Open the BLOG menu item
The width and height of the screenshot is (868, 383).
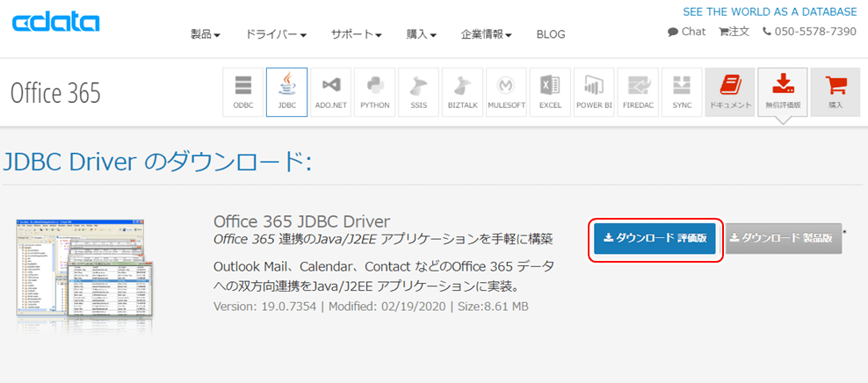(551, 34)
